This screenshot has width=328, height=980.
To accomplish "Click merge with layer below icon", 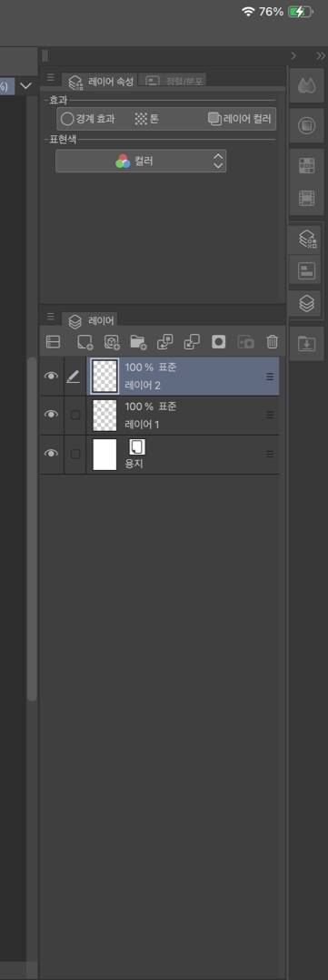I will coord(192,342).
